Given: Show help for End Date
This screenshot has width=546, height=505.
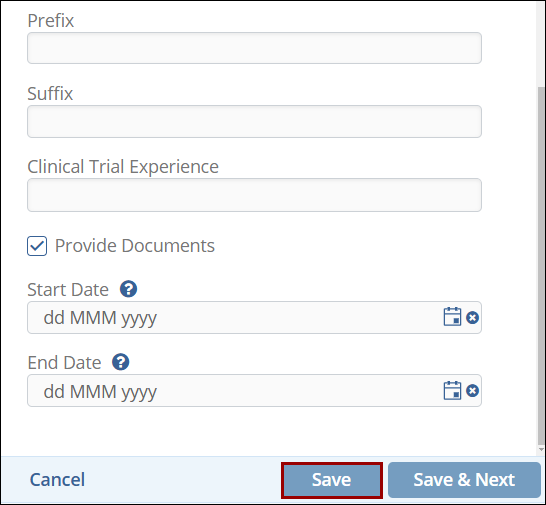Looking at the screenshot, I should pyautogui.click(x=120, y=362).
